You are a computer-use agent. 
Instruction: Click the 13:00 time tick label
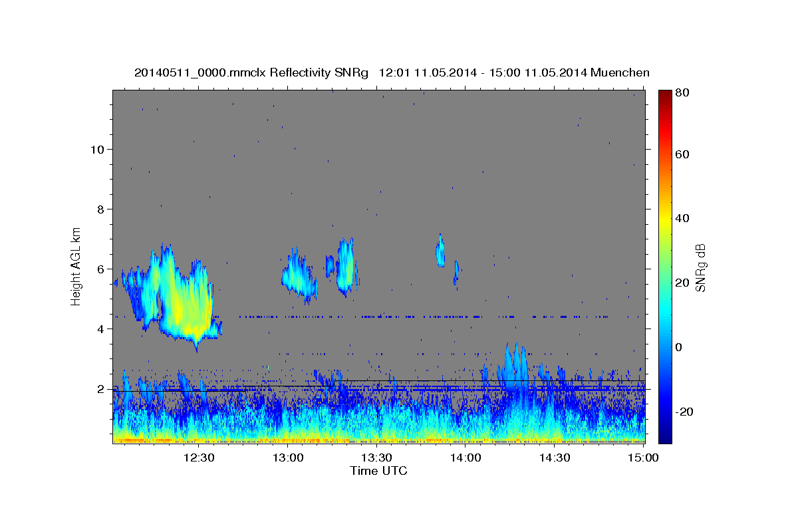pos(288,458)
